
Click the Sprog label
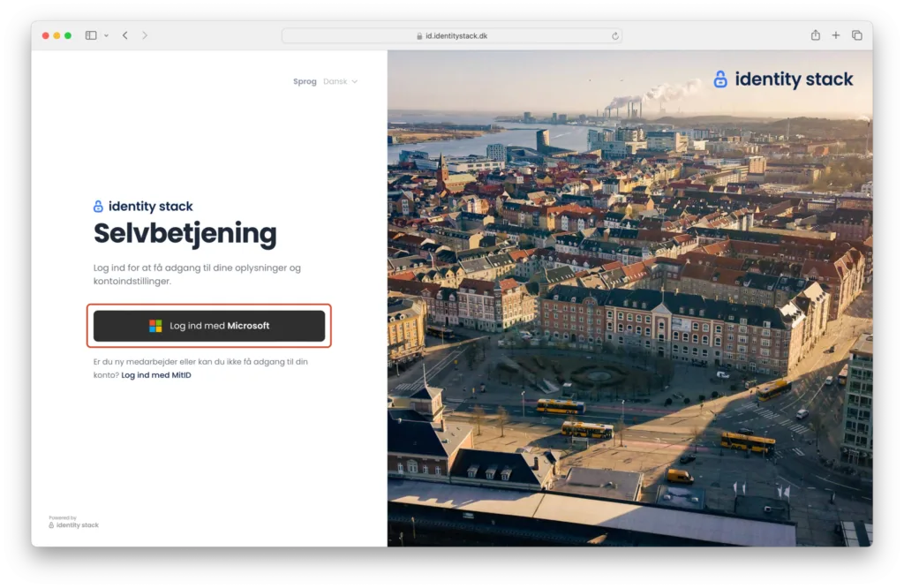[x=305, y=81]
